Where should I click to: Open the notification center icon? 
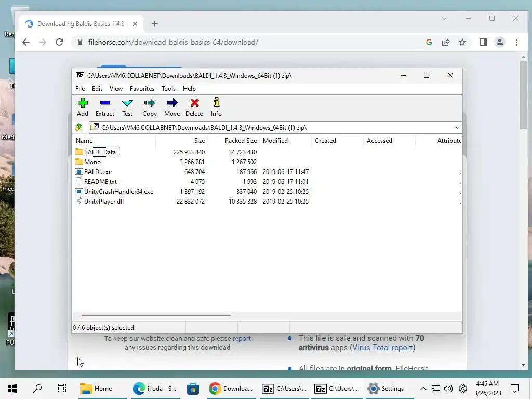[x=515, y=389]
